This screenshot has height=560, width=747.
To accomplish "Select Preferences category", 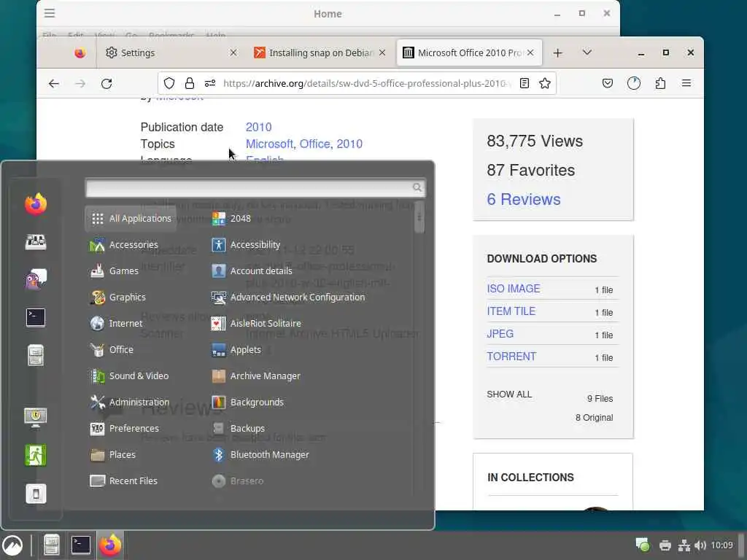I will click(124, 428).
